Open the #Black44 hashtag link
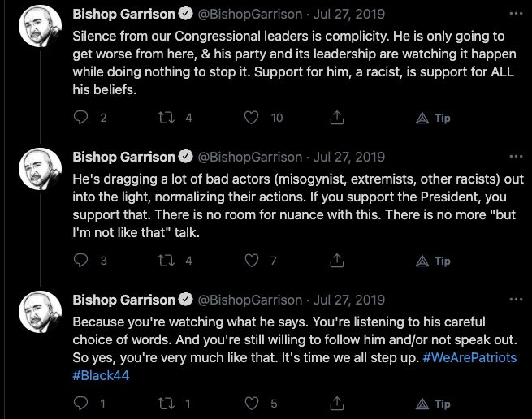This screenshot has width=532, height=419. click(x=101, y=376)
